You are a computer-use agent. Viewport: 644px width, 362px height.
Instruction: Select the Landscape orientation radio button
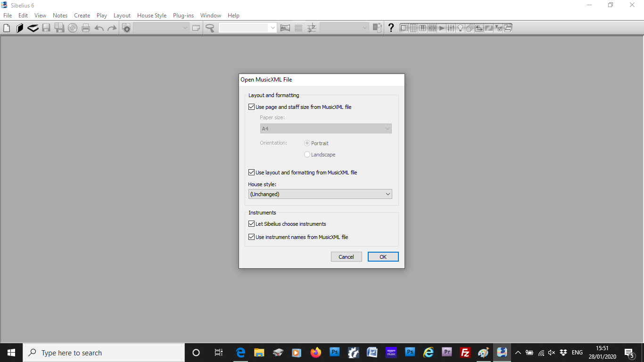point(307,155)
